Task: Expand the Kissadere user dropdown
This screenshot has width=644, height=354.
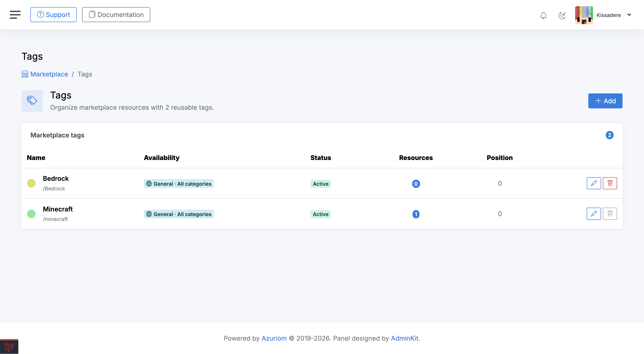Action: point(629,15)
